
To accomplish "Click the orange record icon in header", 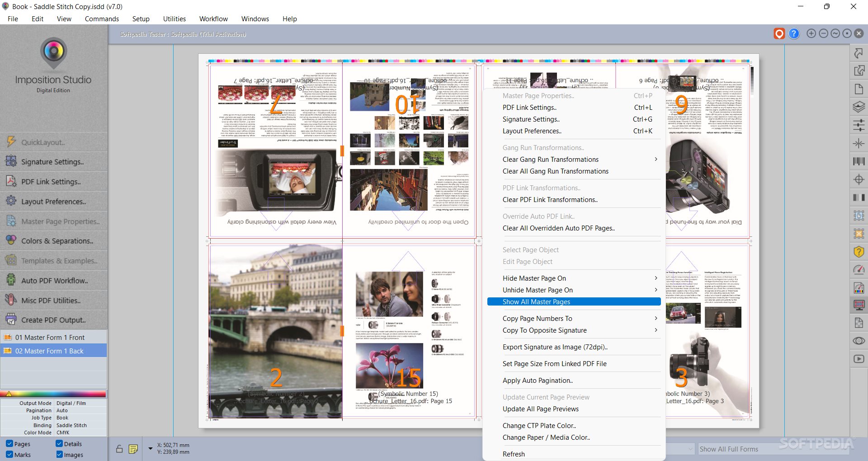I will tap(779, 34).
